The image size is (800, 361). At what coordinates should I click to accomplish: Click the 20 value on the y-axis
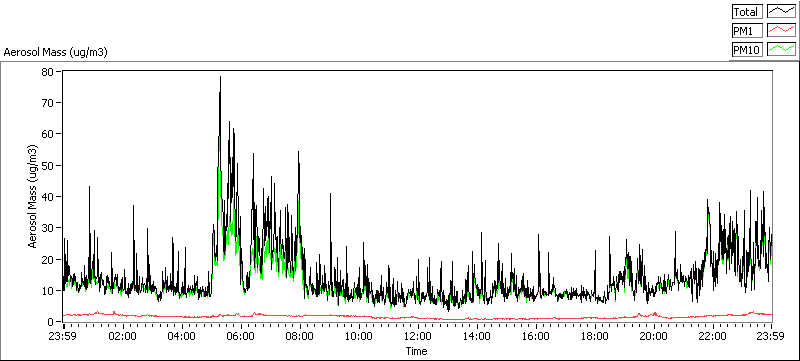tap(48, 259)
